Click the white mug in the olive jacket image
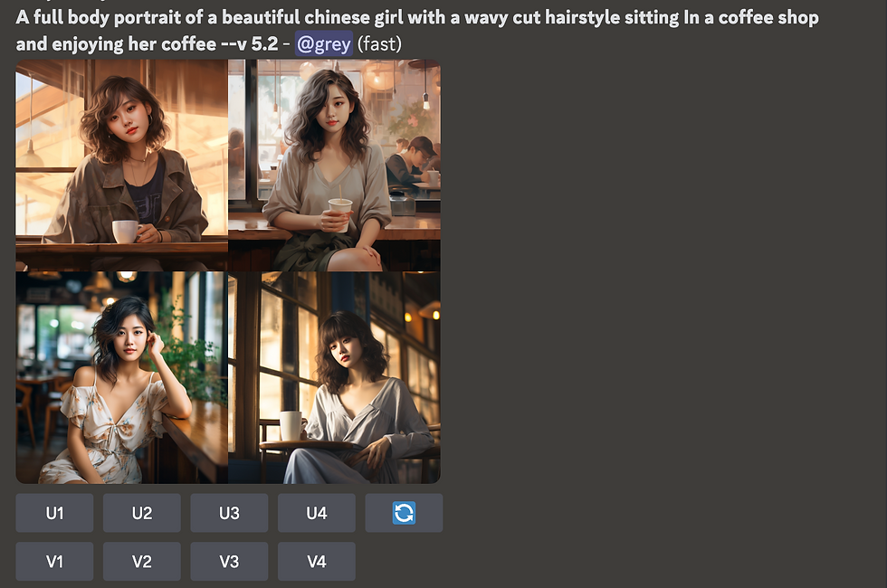The height and width of the screenshot is (588, 887). click(127, 232)
